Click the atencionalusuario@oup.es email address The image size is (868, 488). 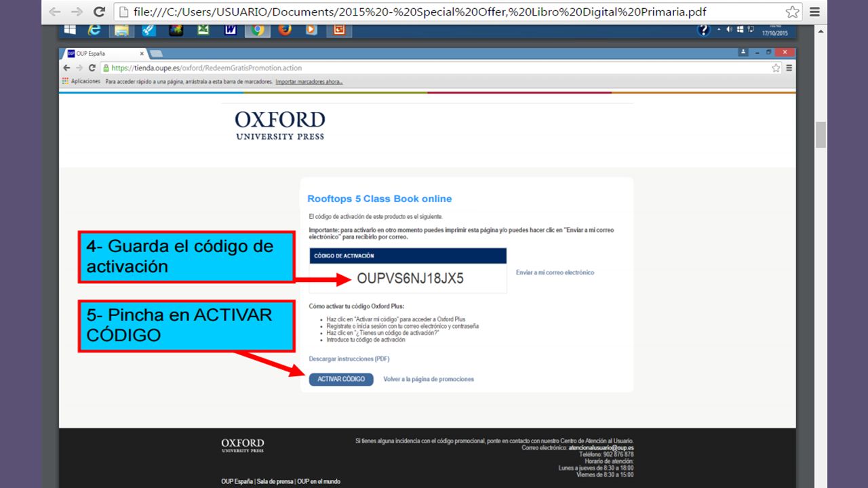click(601, 448)
